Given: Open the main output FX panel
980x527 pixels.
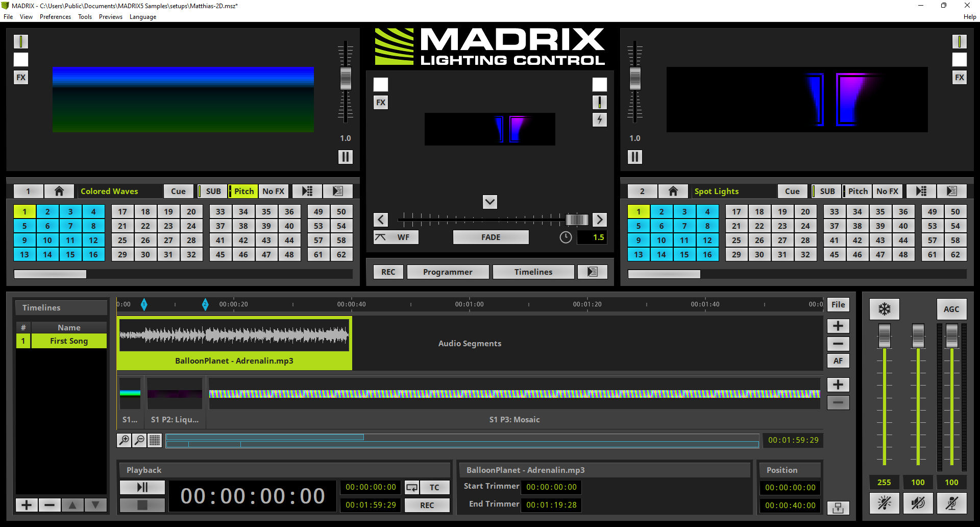Looking at the screenshot, I should pos(381,103).
